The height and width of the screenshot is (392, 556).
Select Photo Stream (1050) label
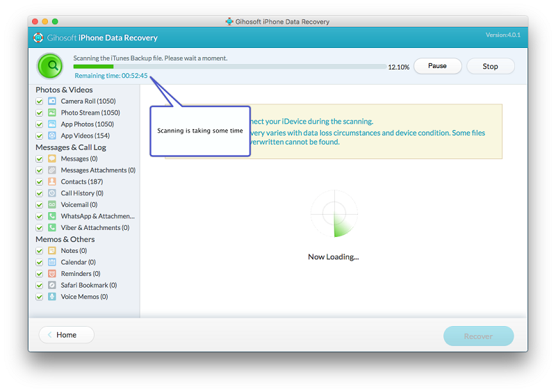pyautogui.click(x=90, y=113)
